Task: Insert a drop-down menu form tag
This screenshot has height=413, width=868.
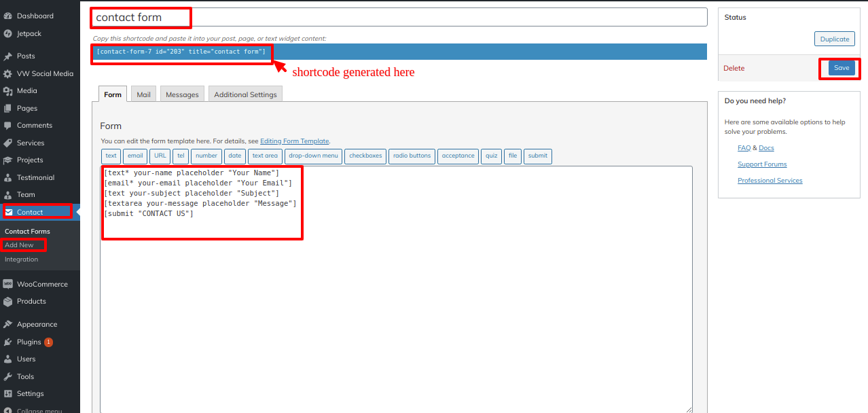Action: pos(313,156)
